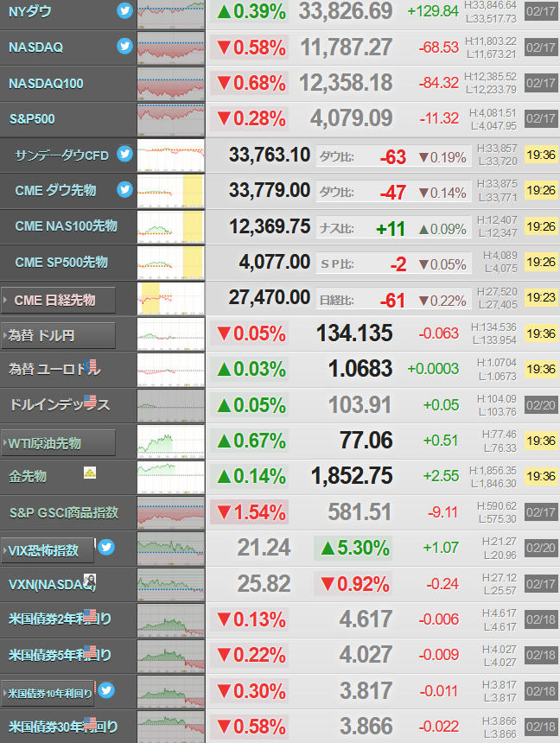Click the ドルインデックス value 103.91
The image size is (560, 743).
point(360,404)
